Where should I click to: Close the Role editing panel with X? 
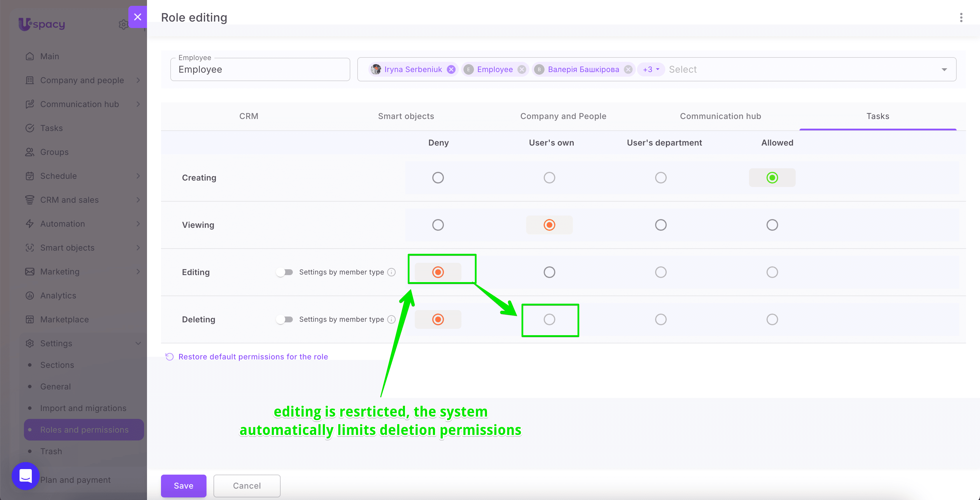(137, 17)
